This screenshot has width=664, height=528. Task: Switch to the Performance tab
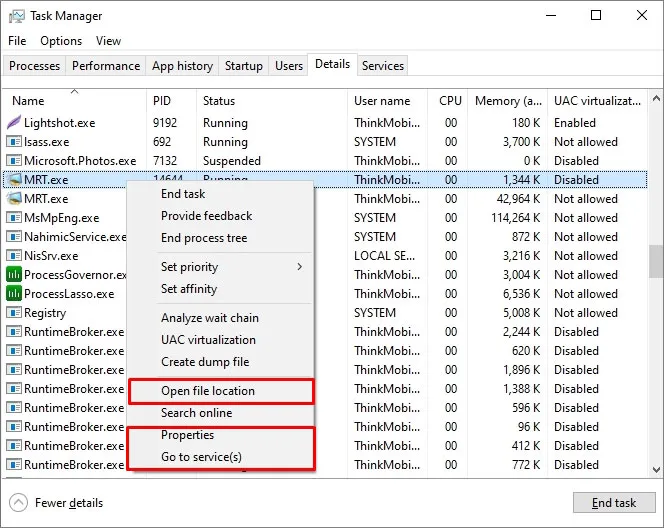point(106,66)
